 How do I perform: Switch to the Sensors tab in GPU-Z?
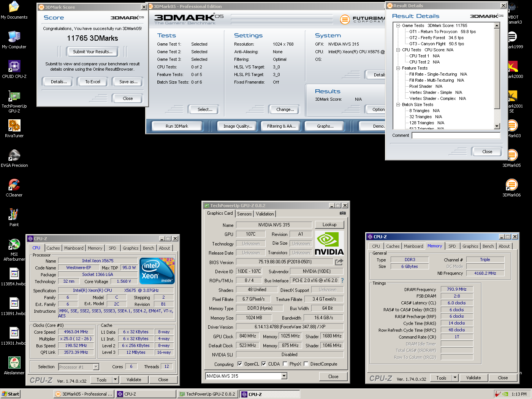(x=244, y=214)
